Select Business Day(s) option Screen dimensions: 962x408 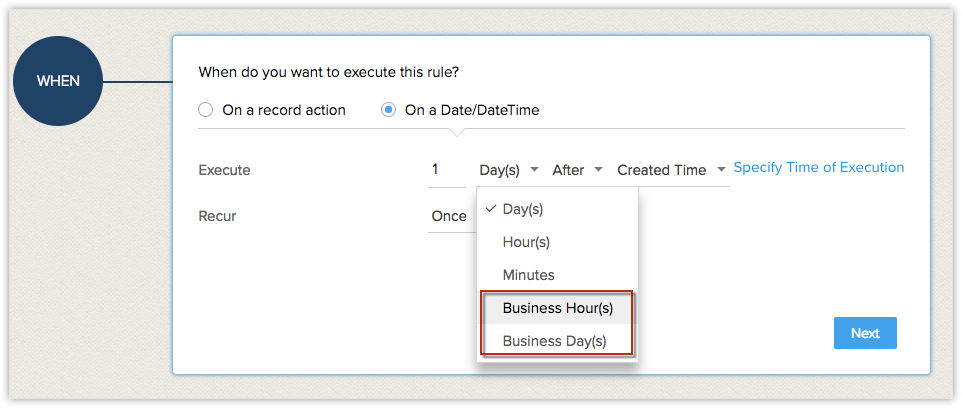[554, 341]
